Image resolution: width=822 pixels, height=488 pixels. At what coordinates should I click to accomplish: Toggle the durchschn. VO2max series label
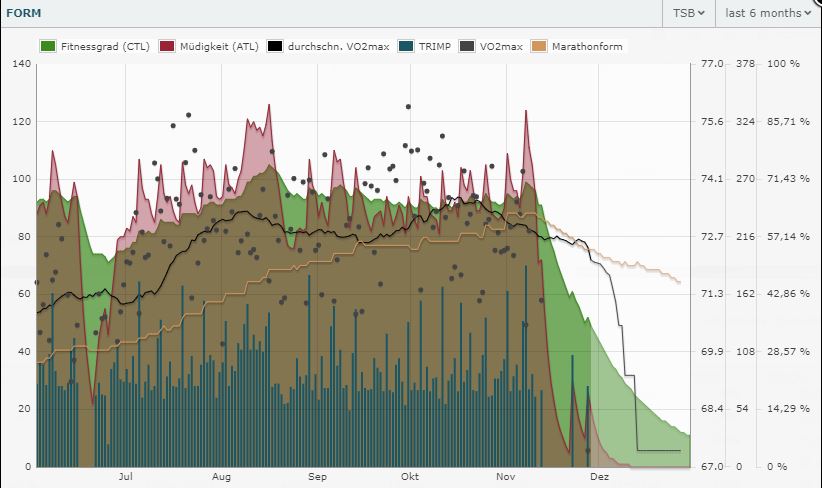pyautogui.click(x=336, y=46)
